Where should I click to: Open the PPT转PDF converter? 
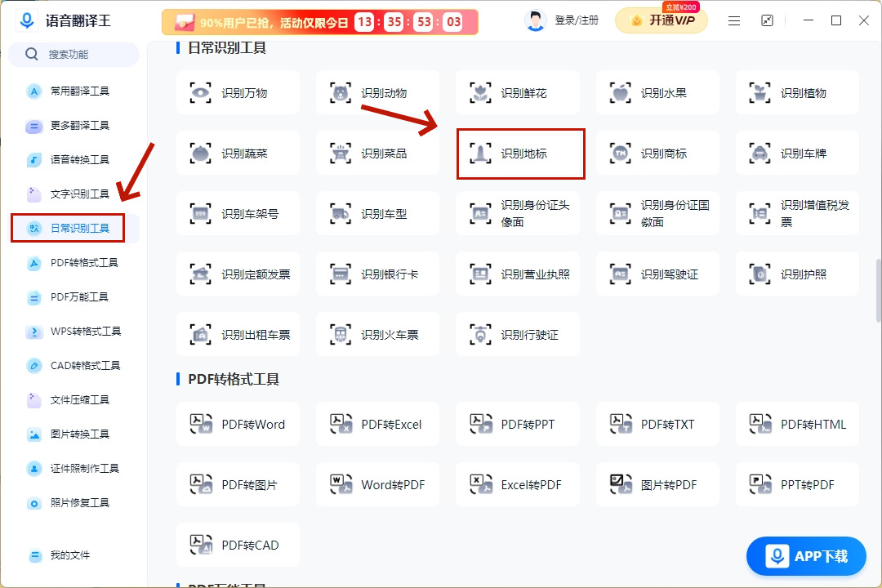coord(797,484)
